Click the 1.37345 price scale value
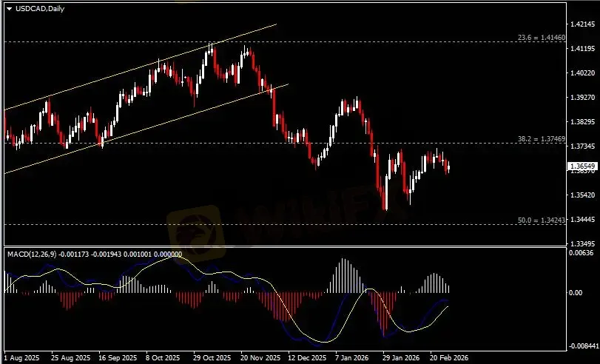 tap(582, 146)
